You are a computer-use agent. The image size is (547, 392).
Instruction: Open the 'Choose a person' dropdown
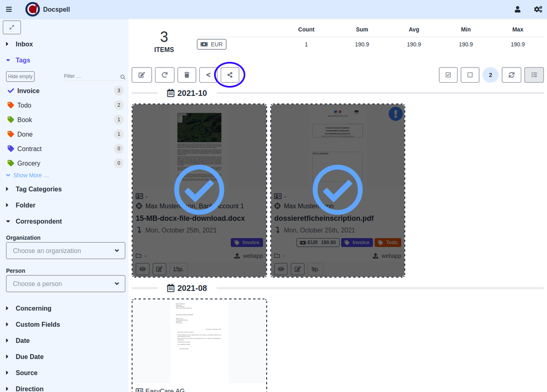(66, 284)
